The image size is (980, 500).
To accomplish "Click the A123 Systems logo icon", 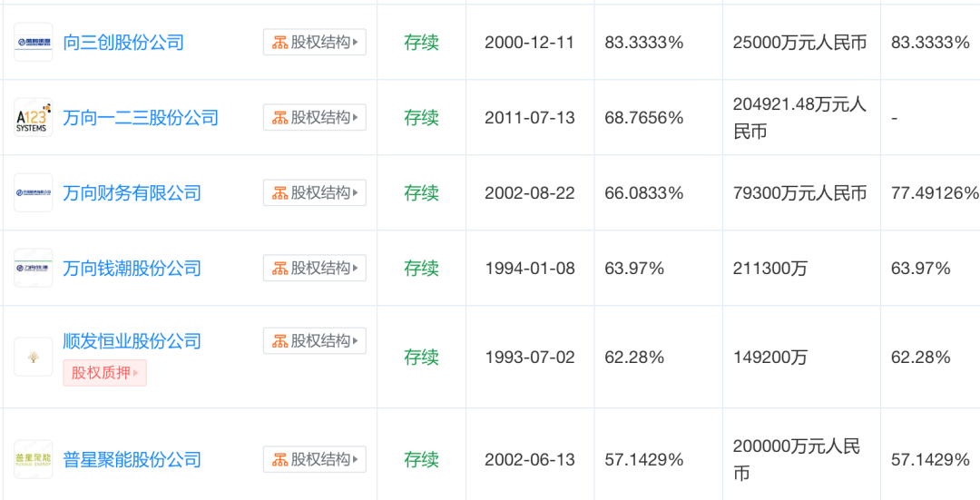I will coord(34,118).
